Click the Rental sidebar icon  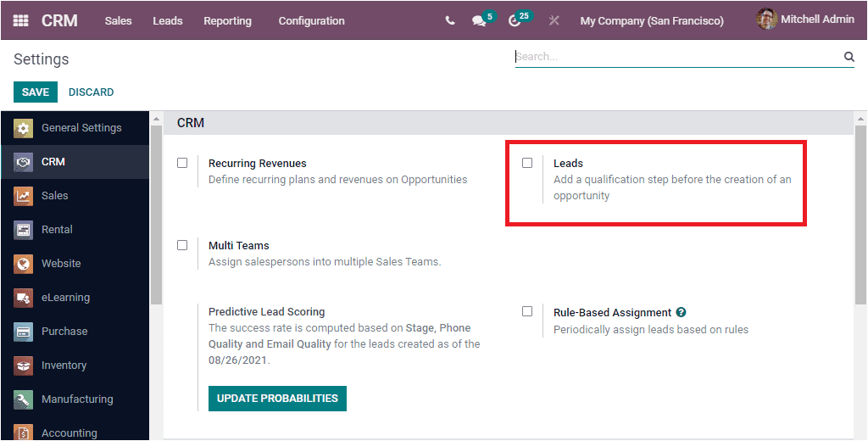(x=23, y=230)
